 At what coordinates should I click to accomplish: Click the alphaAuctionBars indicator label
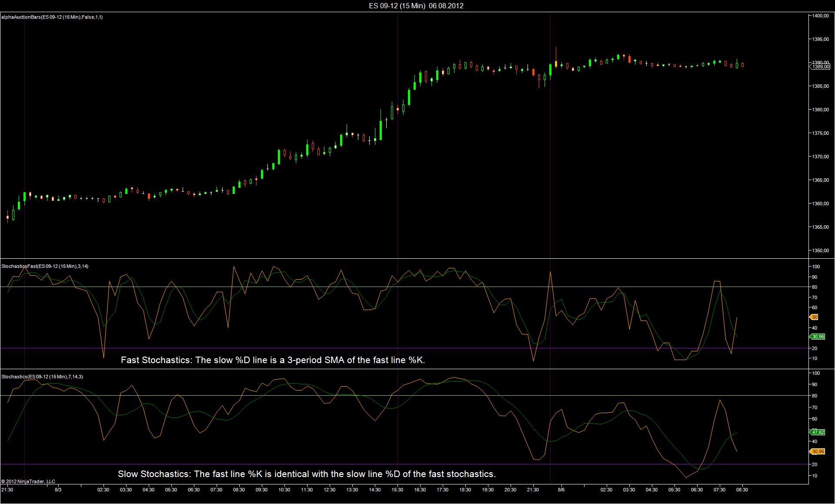point(52,17)
